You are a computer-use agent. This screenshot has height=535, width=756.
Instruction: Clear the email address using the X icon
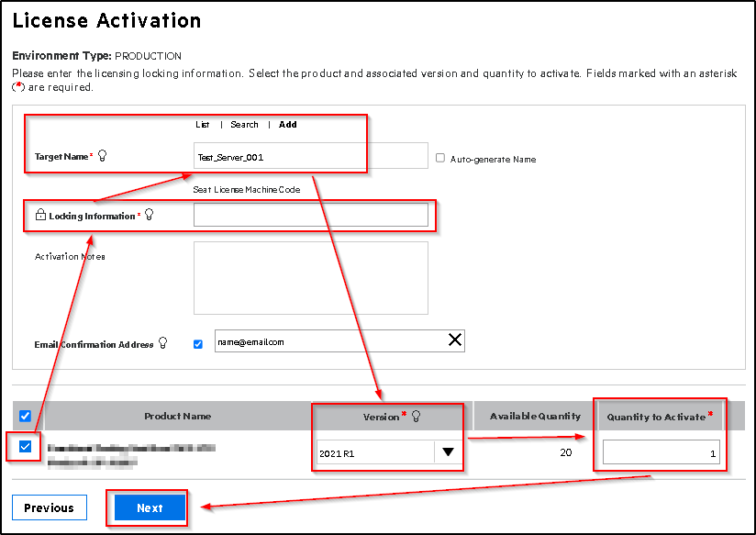coord(455,340)
